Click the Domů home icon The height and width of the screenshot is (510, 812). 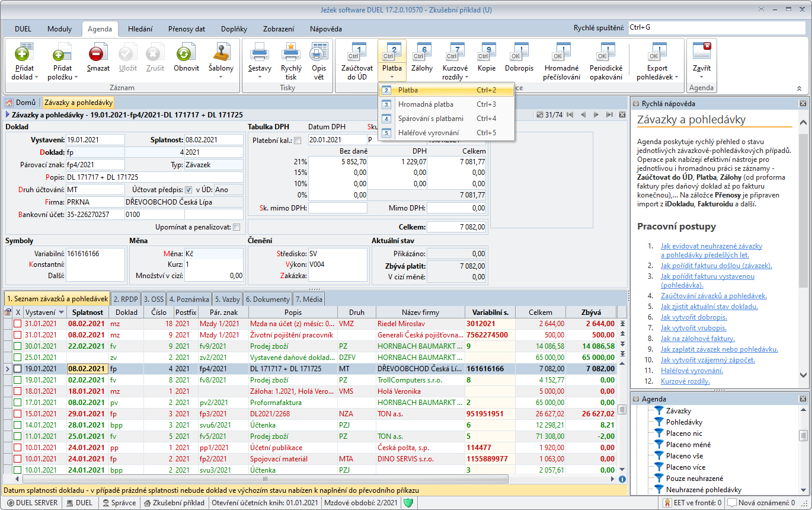tap(9, 103)
